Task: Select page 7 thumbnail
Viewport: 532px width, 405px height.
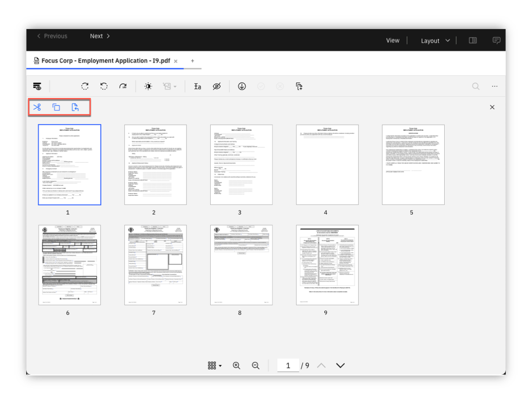Action: click(x=155, y=265)
